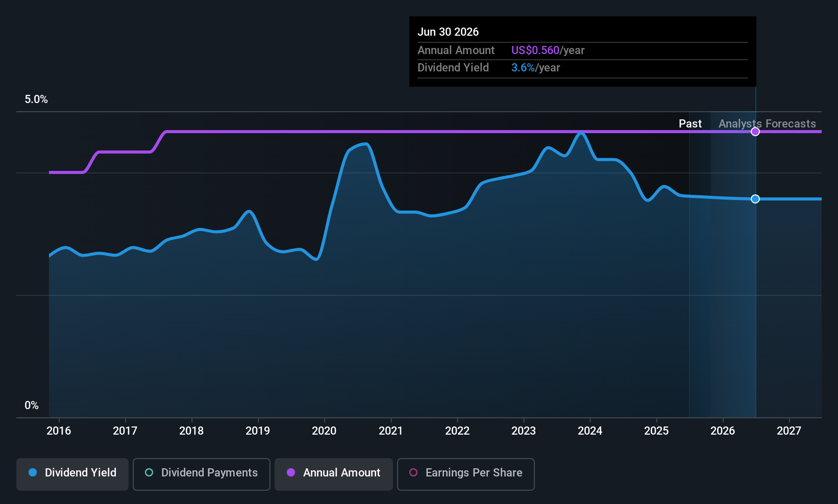Click the 5.0% y-axis label

[36, 99]
